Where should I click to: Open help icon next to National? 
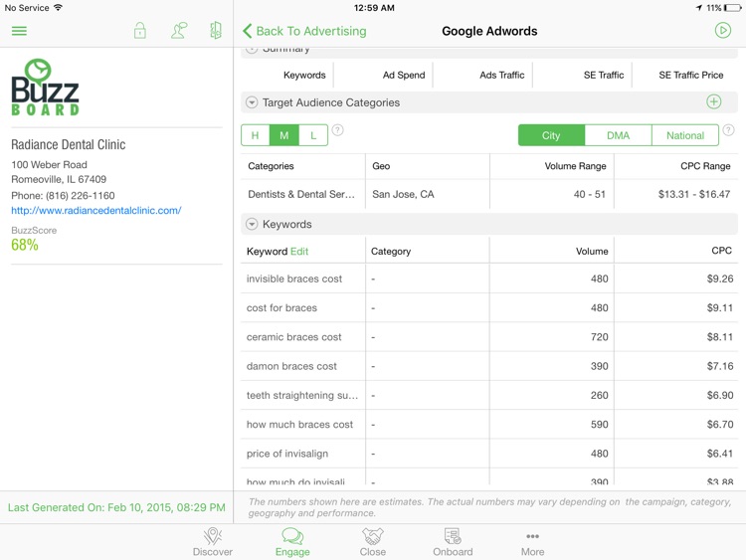(x=728, y=130)
